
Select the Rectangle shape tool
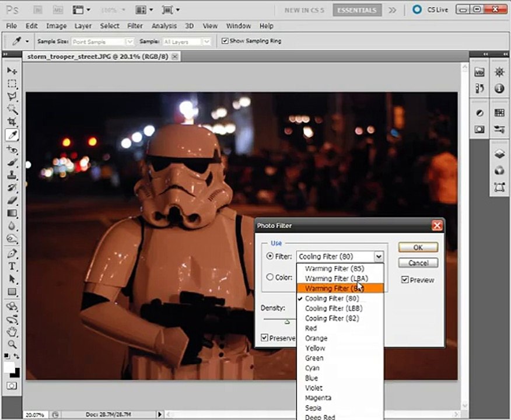(x=12, y=292)
